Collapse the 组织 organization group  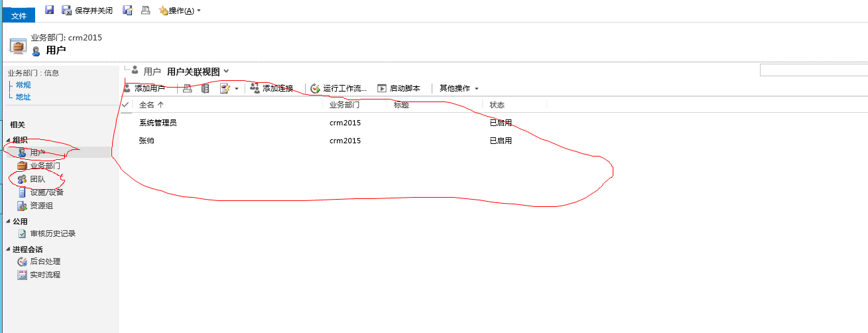coord(9,140)
